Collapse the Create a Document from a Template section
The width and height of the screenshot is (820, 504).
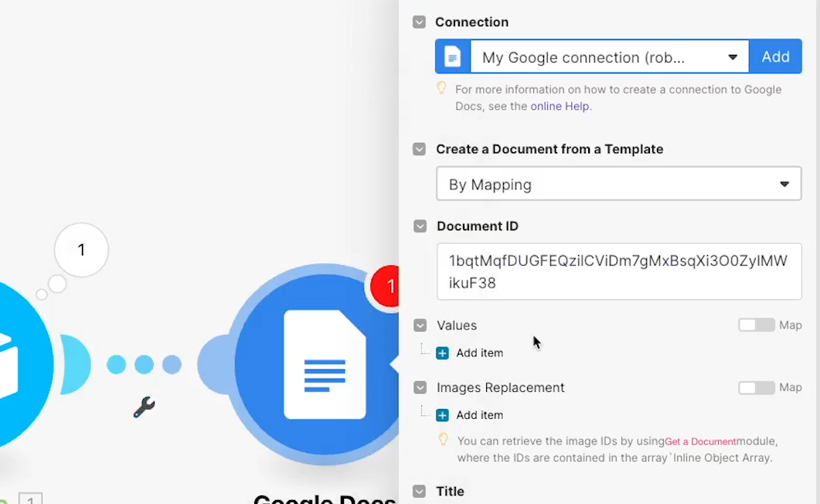(x=419, y=149)
